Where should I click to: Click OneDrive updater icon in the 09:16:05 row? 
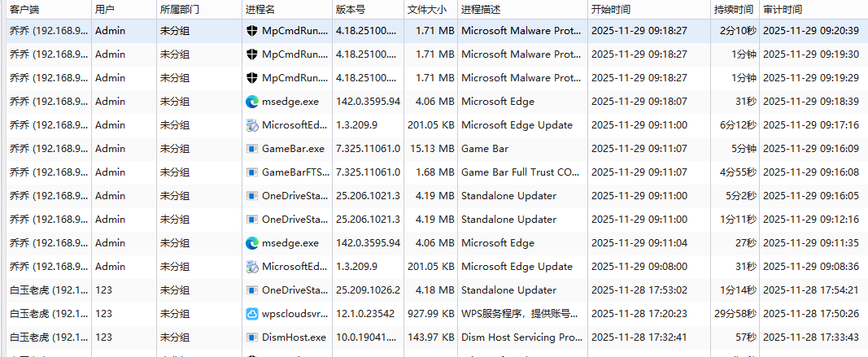(252, 196)
